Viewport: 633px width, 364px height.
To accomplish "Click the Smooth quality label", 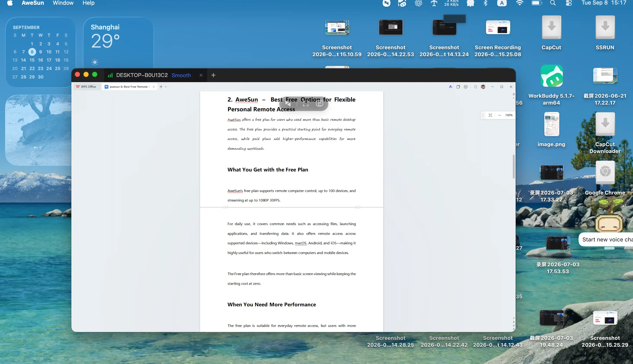I will [x=181, y=75].
